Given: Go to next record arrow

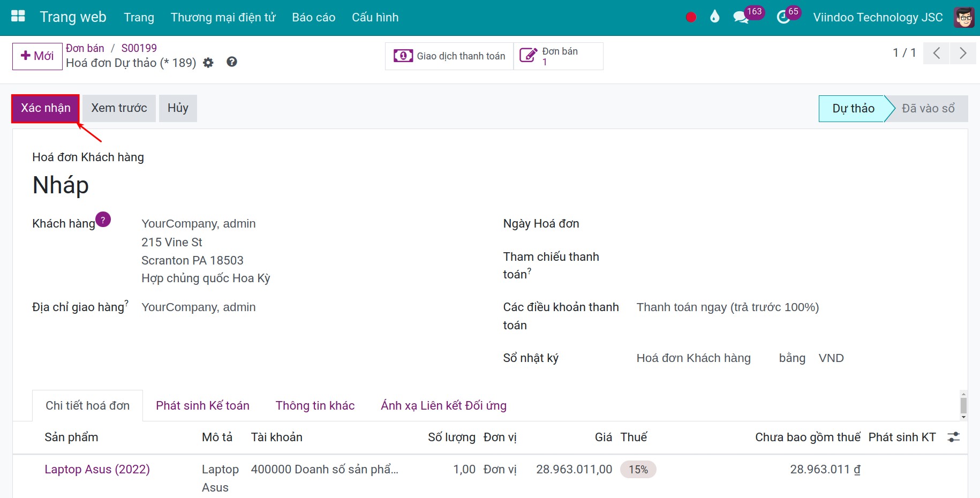Looking at the screenshot, I should click(963, 53).
